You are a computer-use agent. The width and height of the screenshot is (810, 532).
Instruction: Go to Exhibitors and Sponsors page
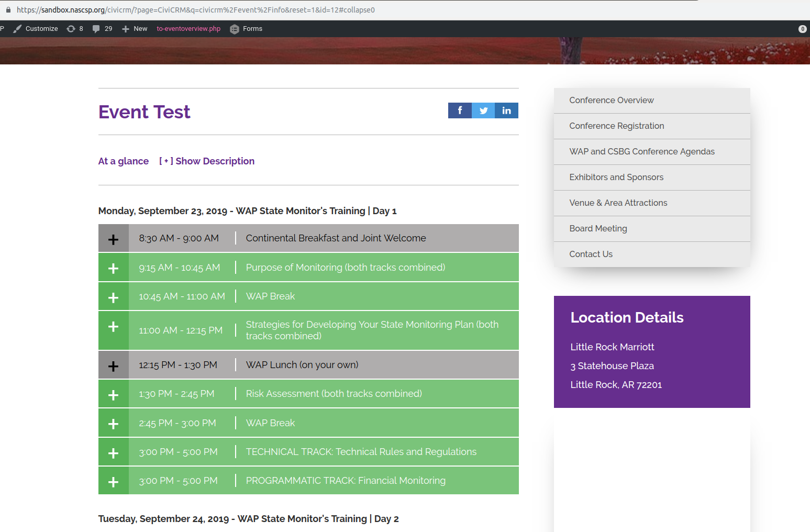616,178
